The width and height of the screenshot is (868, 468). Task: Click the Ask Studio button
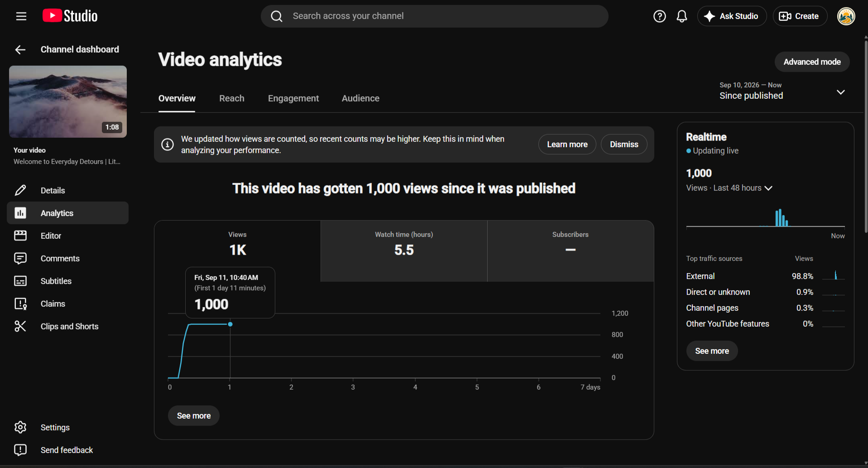tap(732, 16)
